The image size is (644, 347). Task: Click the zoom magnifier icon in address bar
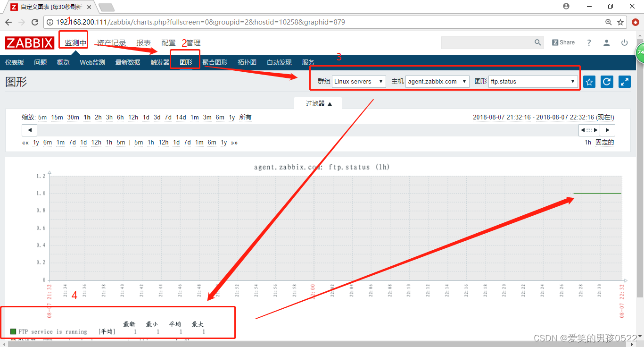[x=609, y=22]
